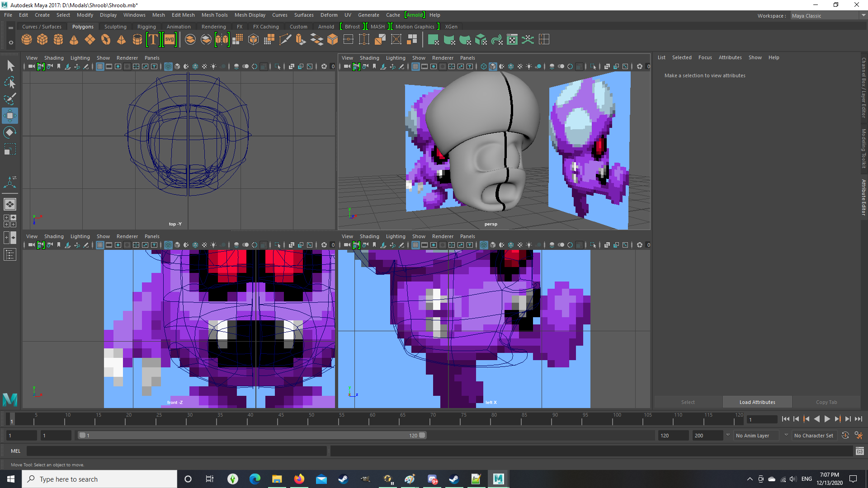Toggle grid display in top viewport
The width and height of the screenshot is (868, 488).
point(100,66)
